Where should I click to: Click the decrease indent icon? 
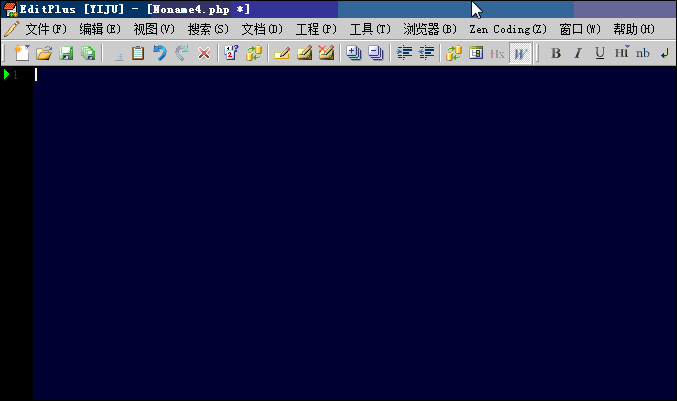[426, 53]
